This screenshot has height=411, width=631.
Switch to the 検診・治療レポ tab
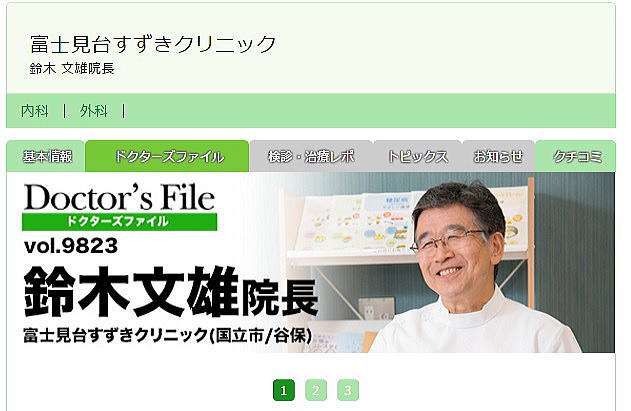[x=311, y=156]
